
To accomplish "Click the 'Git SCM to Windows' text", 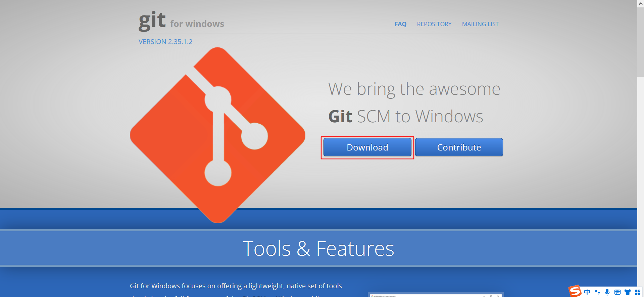I will pyautogui.click(x=406, y=117).
